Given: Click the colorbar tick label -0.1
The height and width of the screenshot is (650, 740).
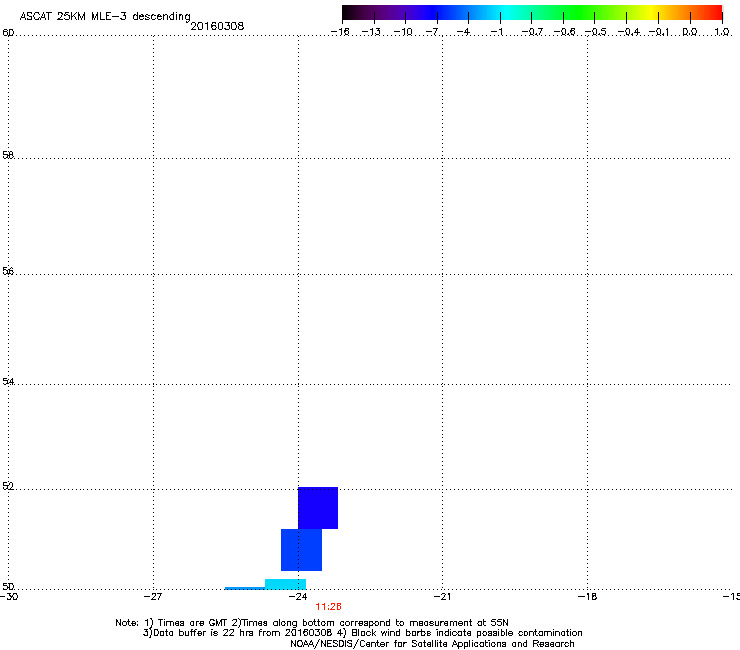Looking at the screenshot, I should tap(659, 32).
